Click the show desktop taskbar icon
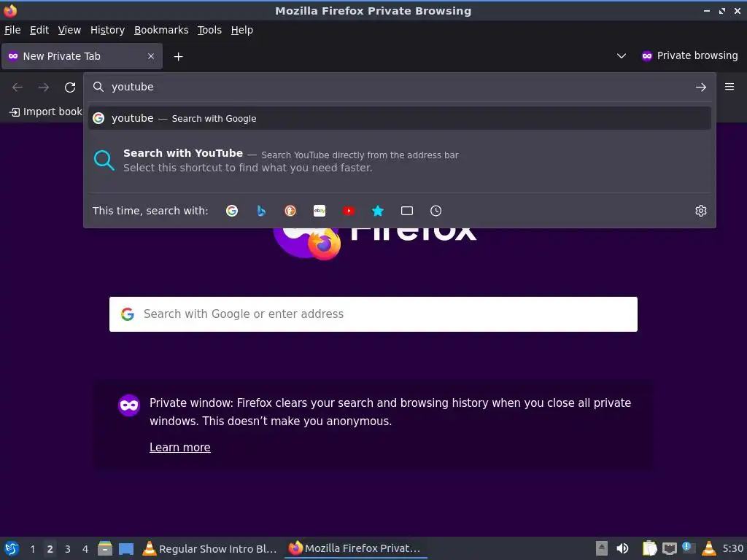Viewport: 747px width, 560px height. 126,549
